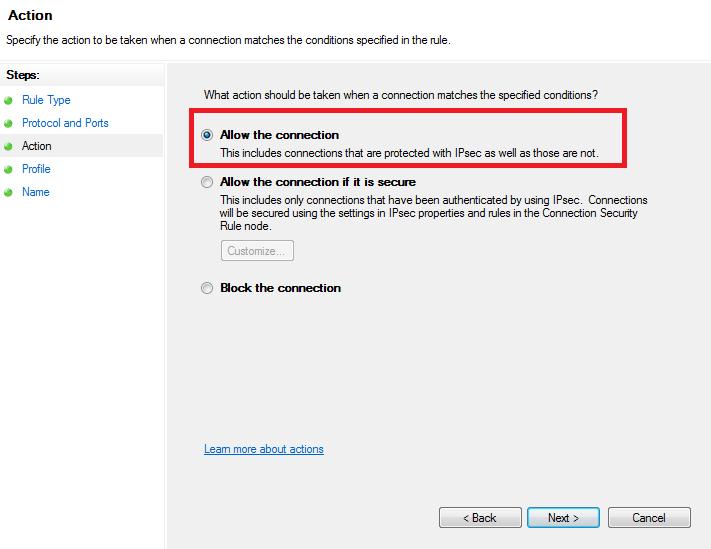This screenshot has width=711, height=549.
Task: Click the Next button
Action: click(563, 517)
